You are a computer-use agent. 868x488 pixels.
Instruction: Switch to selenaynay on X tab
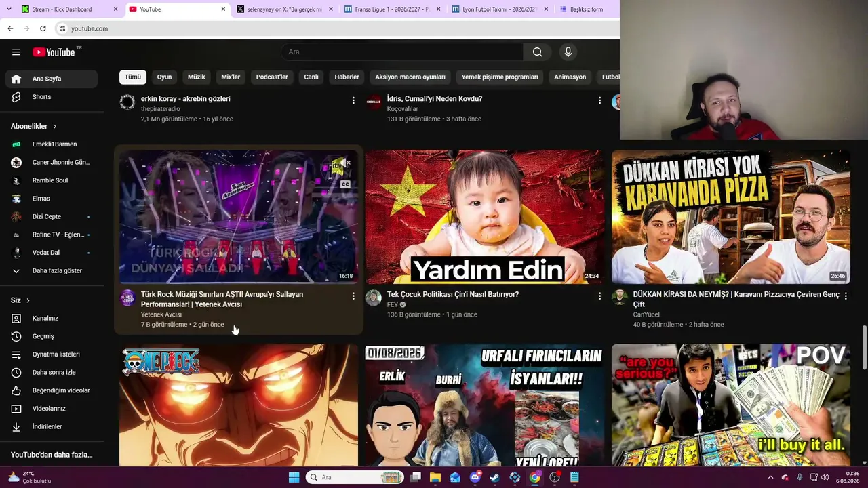283,9
